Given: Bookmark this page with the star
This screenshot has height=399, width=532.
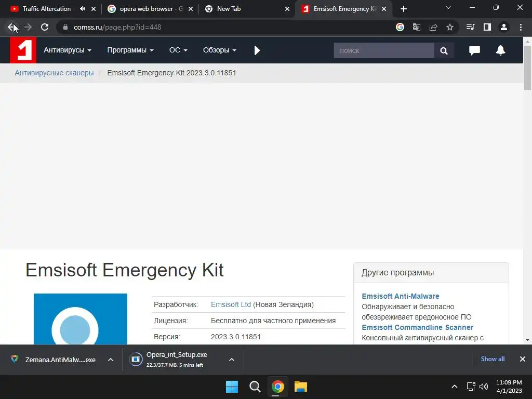Looking at the screenshot, I should pyautogui.click(x=450, y=27).
